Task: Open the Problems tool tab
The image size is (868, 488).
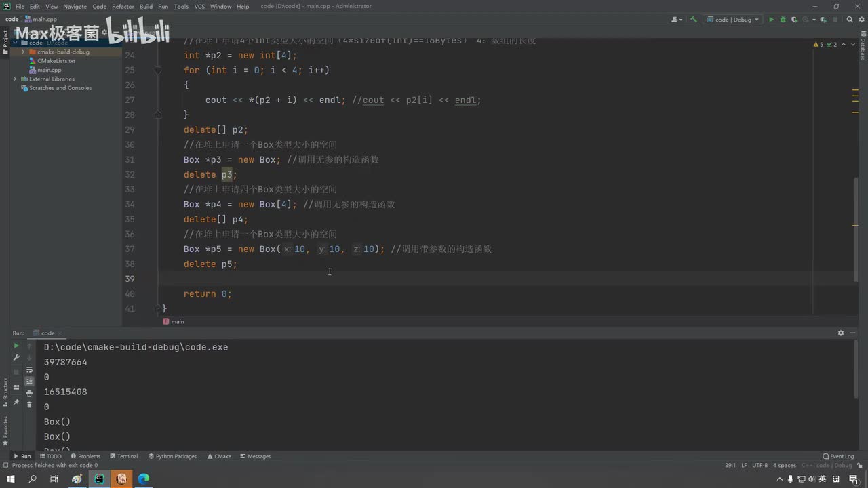Action: (85, 456)
